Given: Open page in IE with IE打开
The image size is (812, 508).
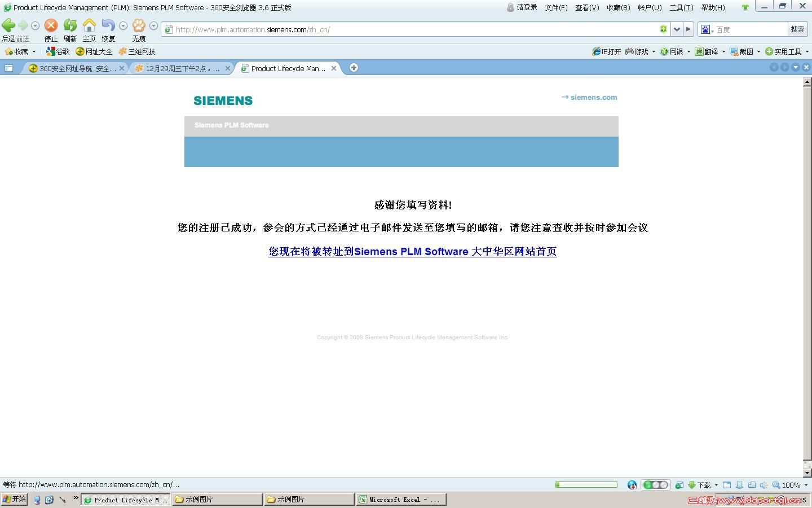Looking at the screenshot, I should pyautogui.click(x=606, y=51).
